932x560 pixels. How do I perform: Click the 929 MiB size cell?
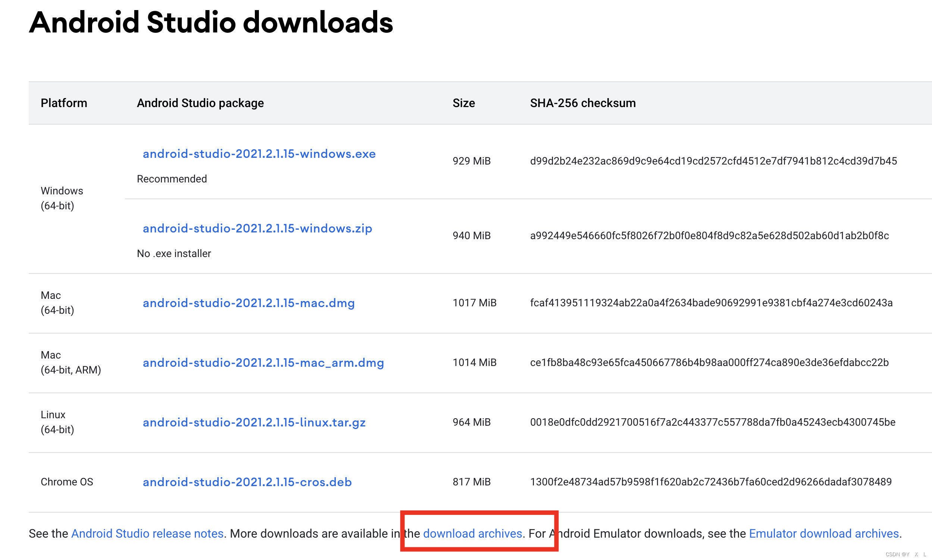coord(471,161)
